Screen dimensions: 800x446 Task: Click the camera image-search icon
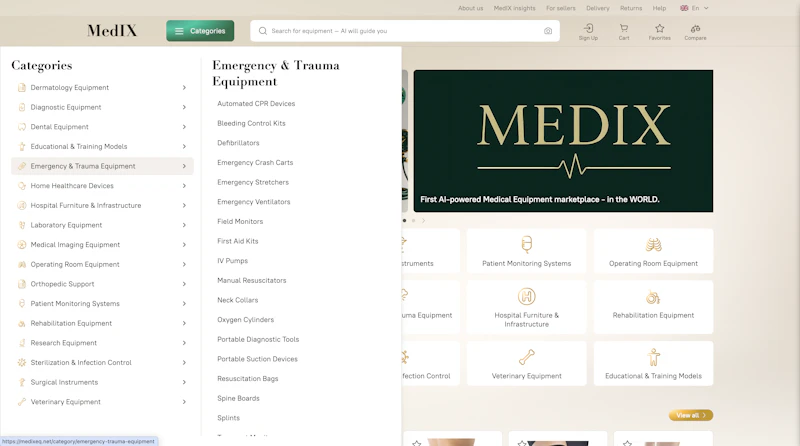547,31
